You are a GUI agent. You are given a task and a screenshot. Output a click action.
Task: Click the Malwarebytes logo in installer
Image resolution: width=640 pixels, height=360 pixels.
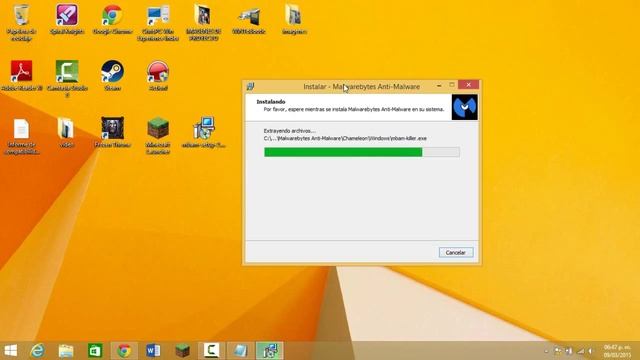[464, 107]
